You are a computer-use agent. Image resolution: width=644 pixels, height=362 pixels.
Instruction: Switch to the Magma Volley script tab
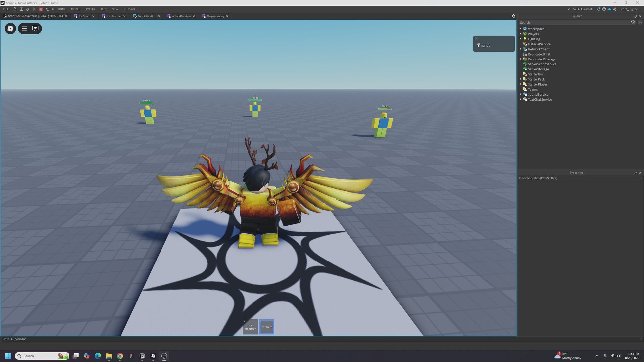click(215, 16)
